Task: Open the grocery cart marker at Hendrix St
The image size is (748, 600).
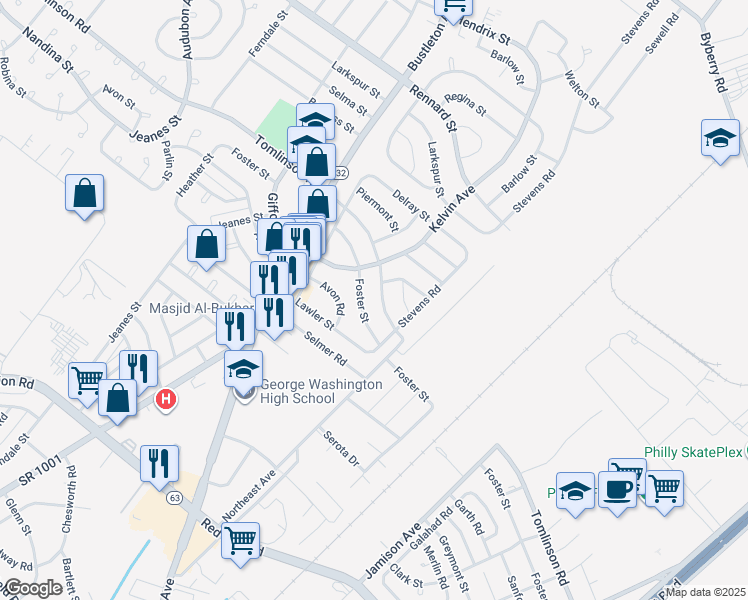Action: click(454, 10)
